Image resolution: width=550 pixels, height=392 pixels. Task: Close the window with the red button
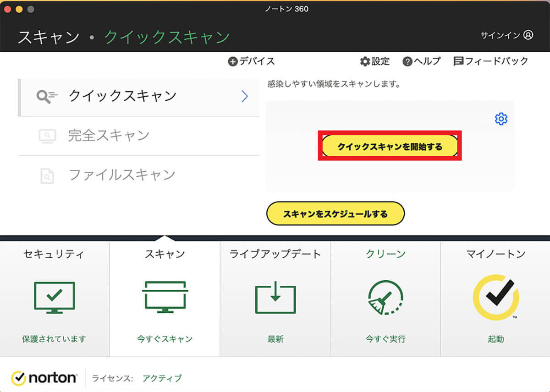pos(7,9)
